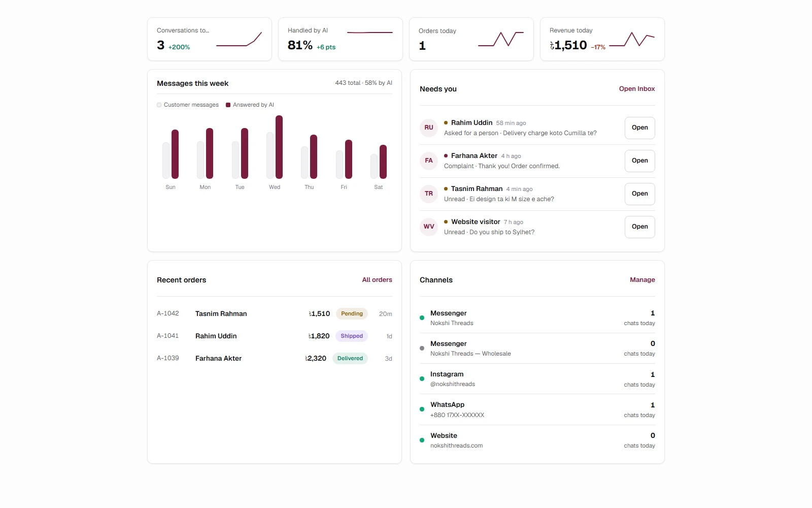The width and height of the screenshot is (812, 508).
Task: Click Tuesday's Answered by AI bar
Action: pos(245,153)
